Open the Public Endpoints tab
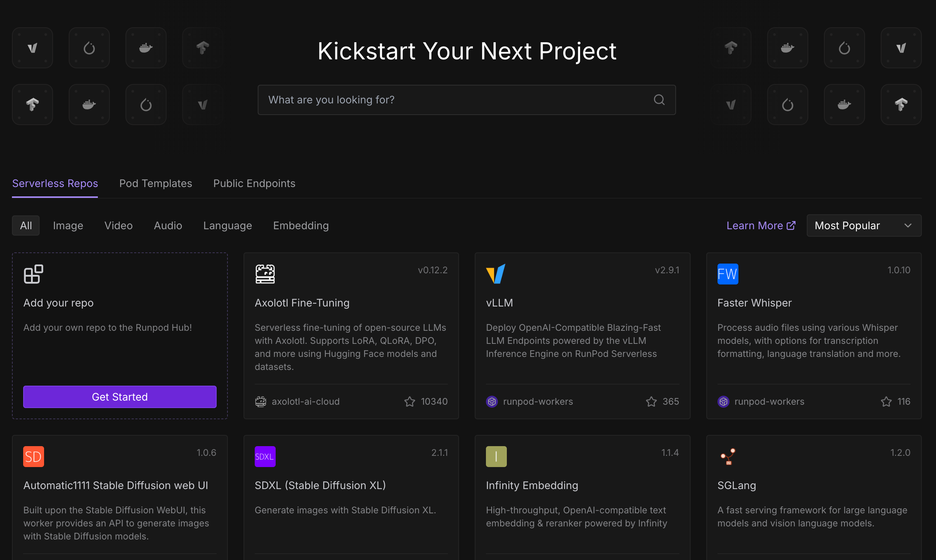936x560 pixels. click(254, 183)
